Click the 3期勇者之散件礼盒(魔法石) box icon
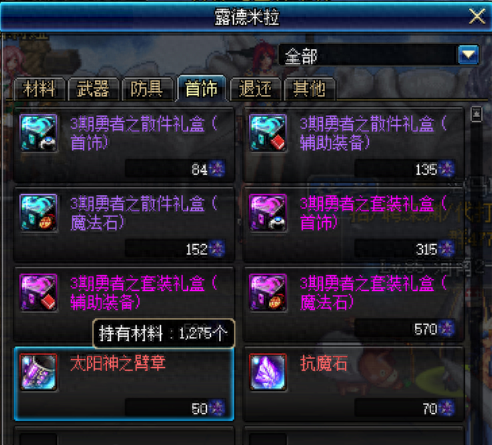Screen dimensions: 492x445 click(38, 213)
